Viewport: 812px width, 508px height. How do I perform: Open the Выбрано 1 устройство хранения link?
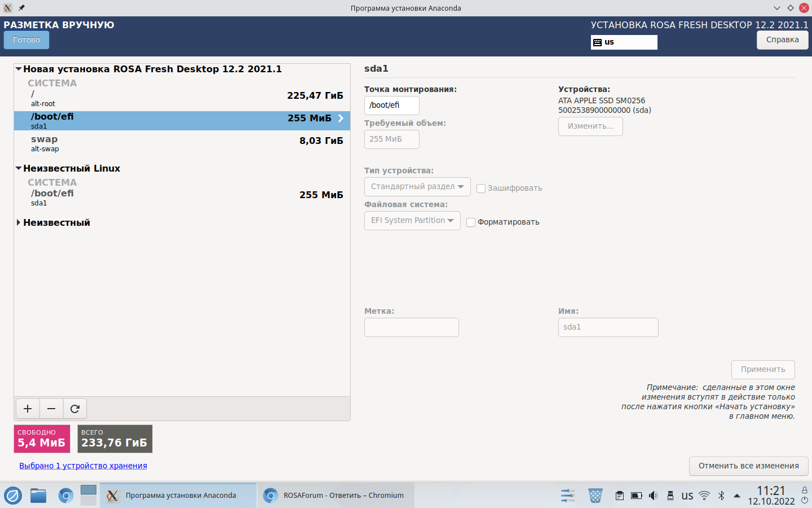[x=83, y=466]
